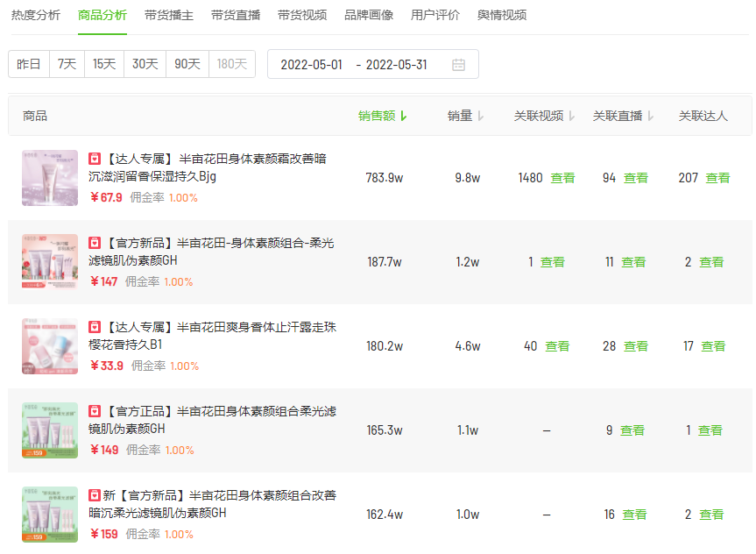View 17 related influencers for 止汗露走珠
The height and width of the screenshot is (554, 756).
click(712, 346)
